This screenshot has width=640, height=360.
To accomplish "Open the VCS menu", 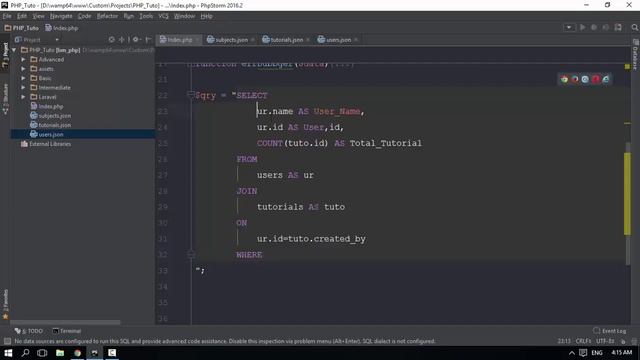I will 163,16.
